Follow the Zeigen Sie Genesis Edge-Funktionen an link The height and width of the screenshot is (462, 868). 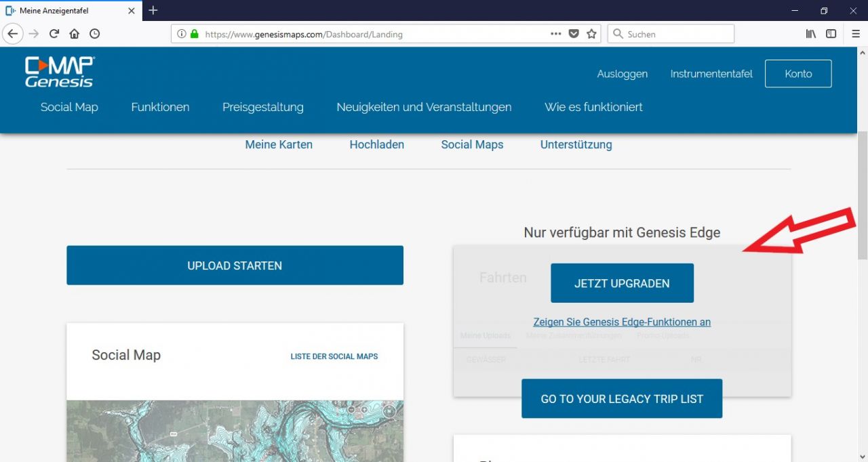[x=622, y=322]
